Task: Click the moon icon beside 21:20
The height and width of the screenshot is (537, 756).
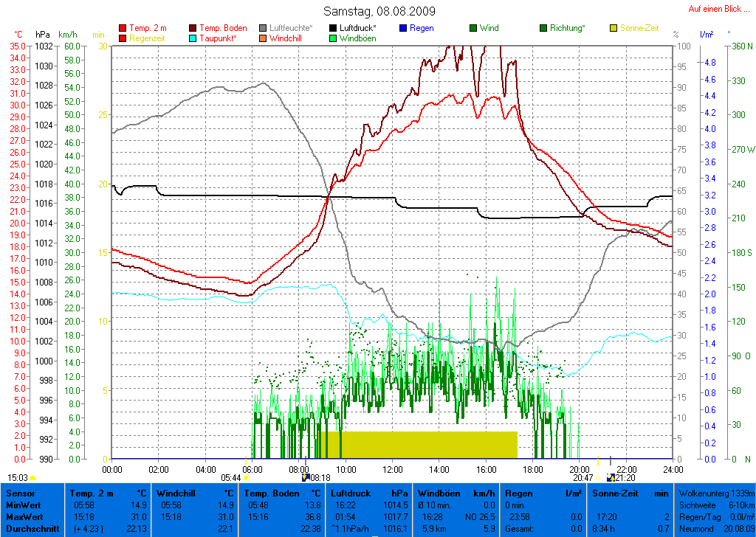Action: (x=610, y=478)
